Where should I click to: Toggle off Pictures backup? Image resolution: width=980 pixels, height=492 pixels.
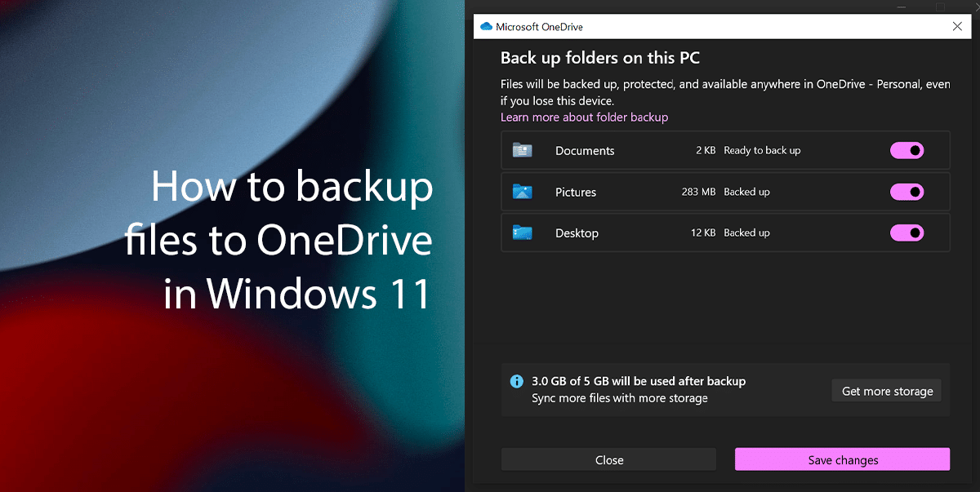click(x=906, y=192)
